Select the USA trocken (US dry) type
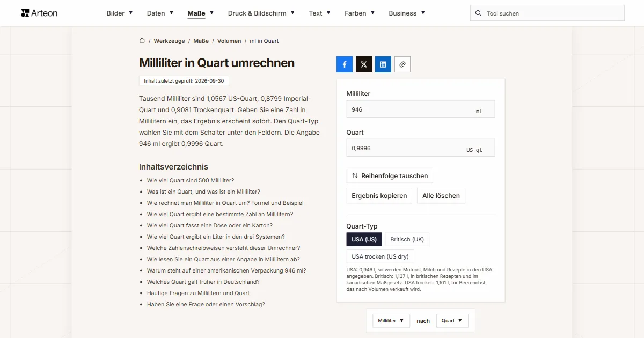644x338 pixels. pyautogui.click(x=380, y=256)
